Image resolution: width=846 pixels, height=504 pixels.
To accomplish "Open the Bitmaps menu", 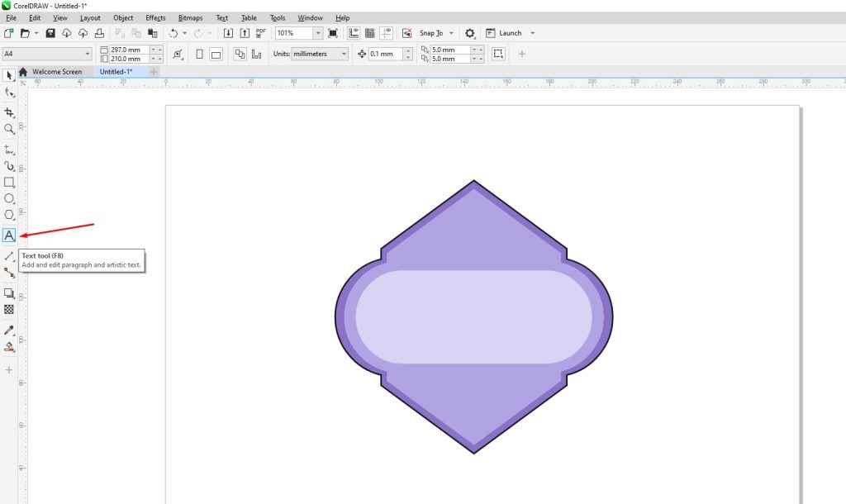I will [190, 17].
